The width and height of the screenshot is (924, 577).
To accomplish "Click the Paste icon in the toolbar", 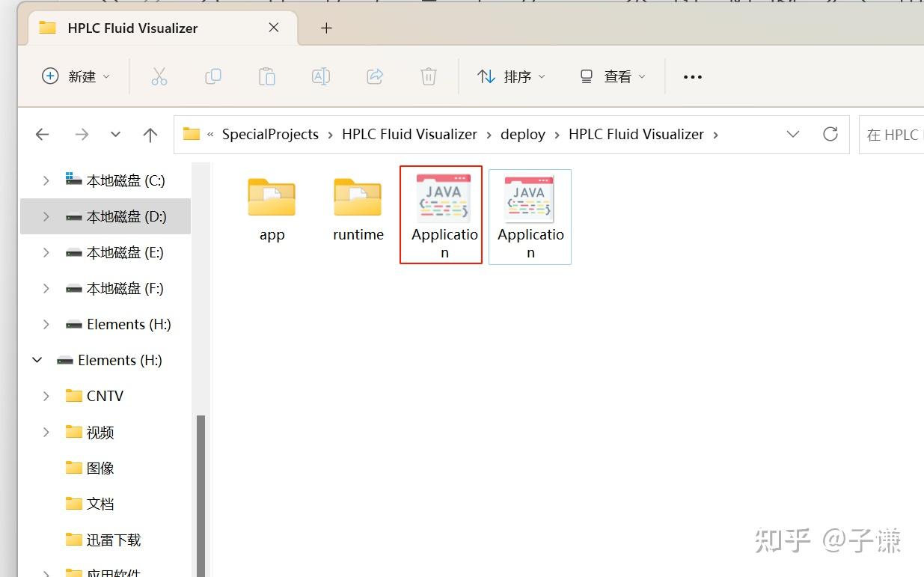I will [266, 76].
